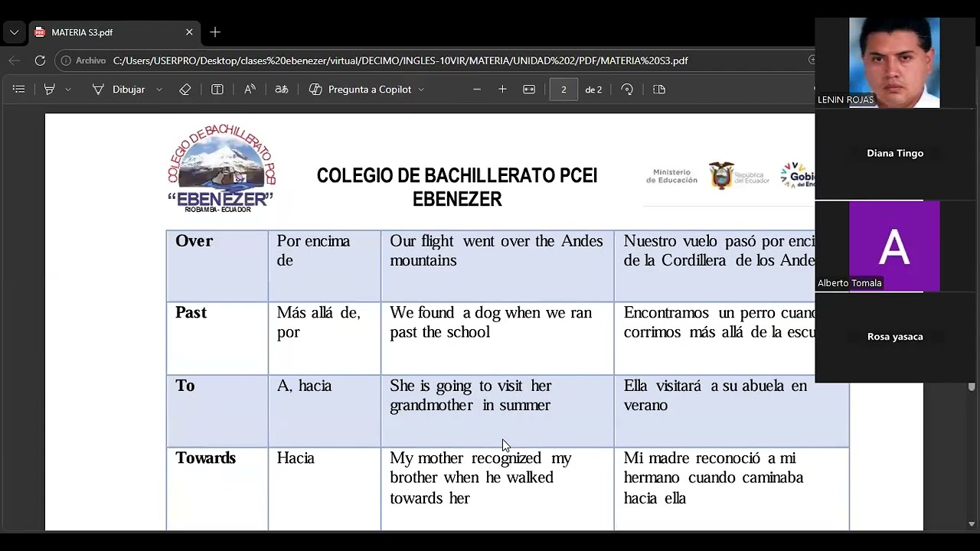Image resolution: width=980 pixels, height=551 pixels.
Task: Select Alberto Tomala participant avatar
Action: 894,246
